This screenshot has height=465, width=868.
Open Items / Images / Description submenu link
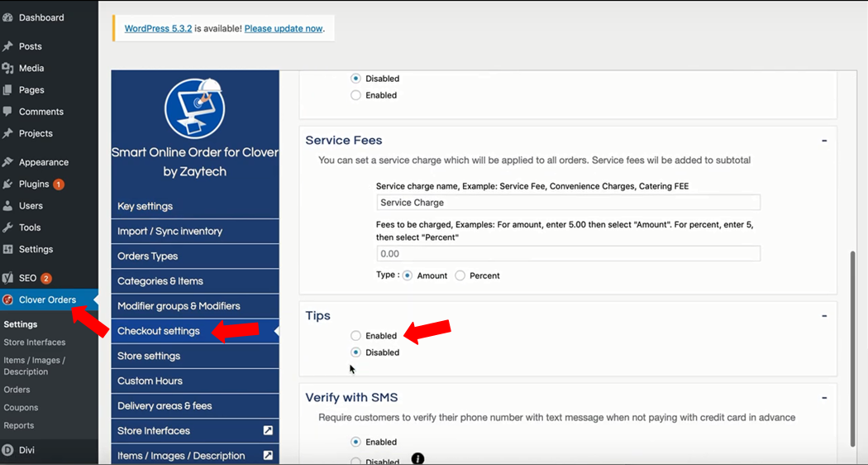(35, 366)
